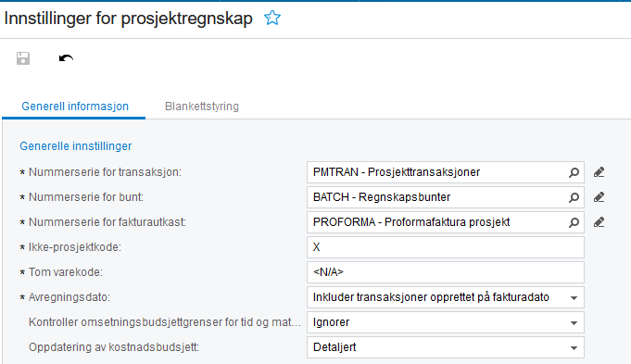Click the Nummerserie for bunt label
Viewport: 631px width, 364px height.
tap(86, 197)
